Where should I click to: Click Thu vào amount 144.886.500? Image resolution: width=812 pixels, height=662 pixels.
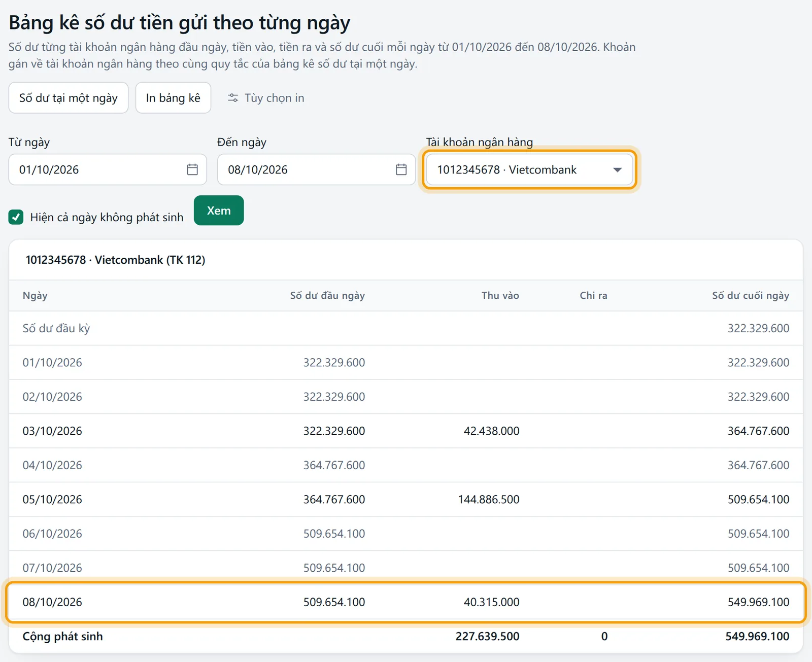coord(489,500)
